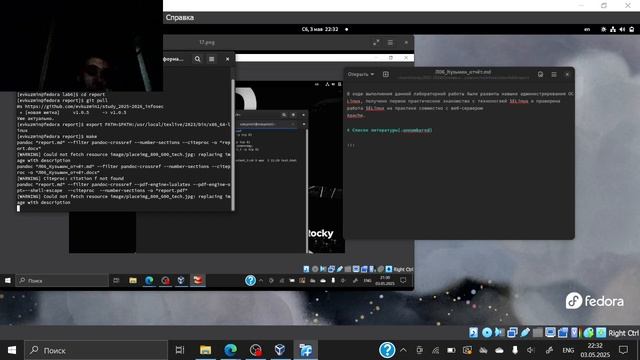Expand hidden system tray icons chevron

coord(403,350)
